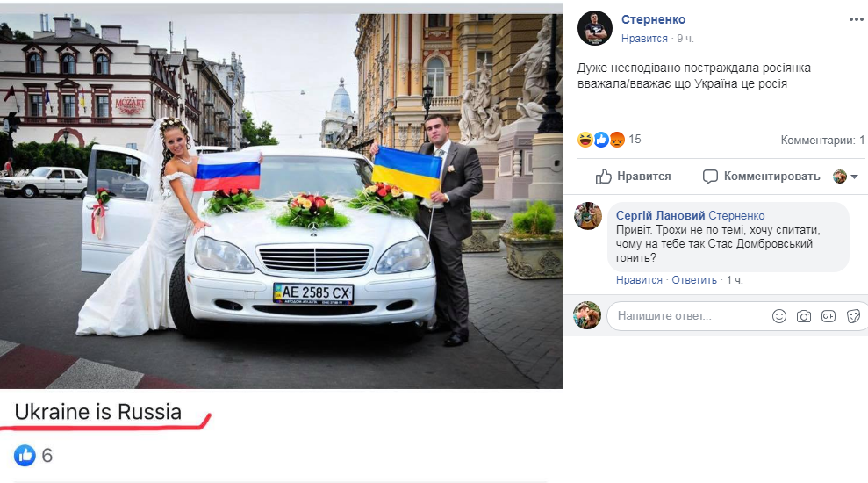868x483 pixels.
Task: Attach a photo using the camera icon
Action: point(804,316)
